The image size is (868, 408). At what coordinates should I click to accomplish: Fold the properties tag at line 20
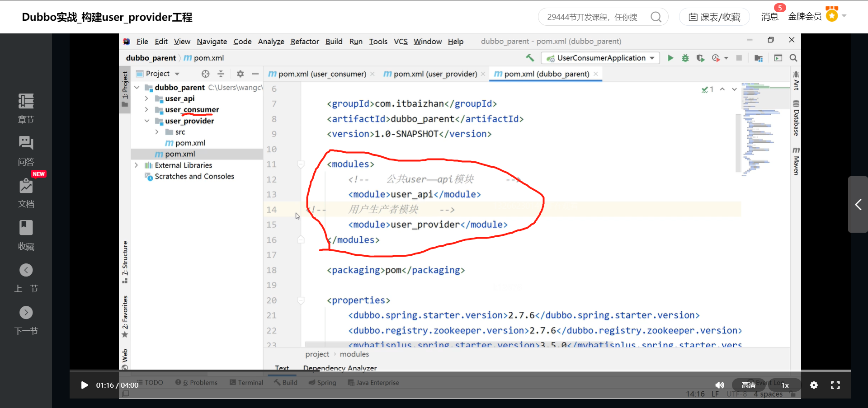click(x=301, y=300)
